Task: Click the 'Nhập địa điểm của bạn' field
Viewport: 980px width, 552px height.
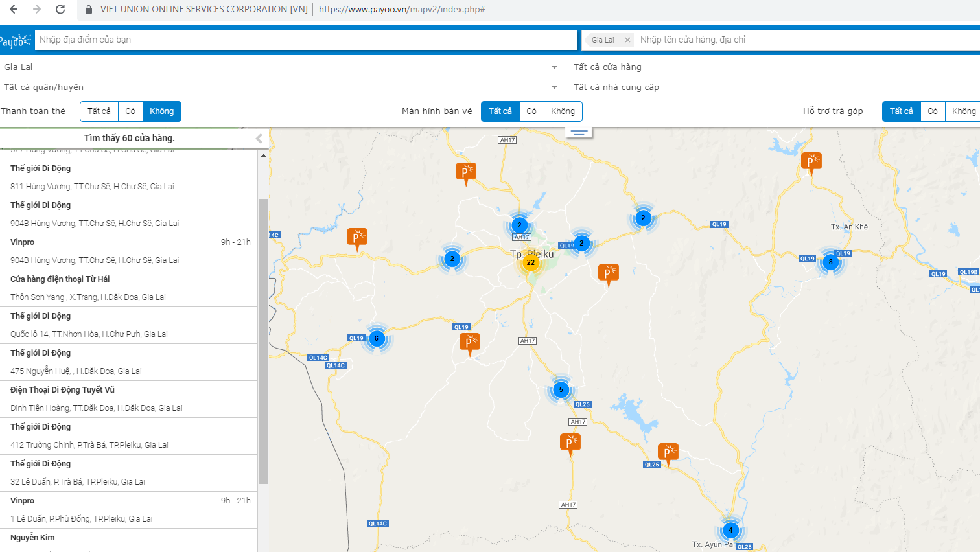Action: 305,40
